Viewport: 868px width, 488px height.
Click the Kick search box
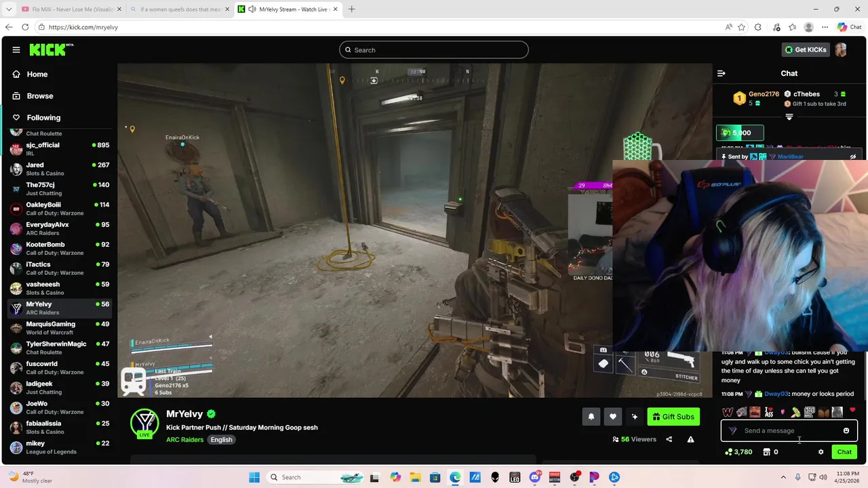(x=434, y=49)
